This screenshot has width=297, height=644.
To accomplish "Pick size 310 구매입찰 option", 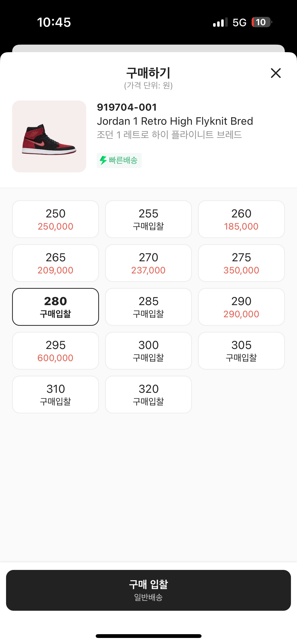I will pos(55,394).
